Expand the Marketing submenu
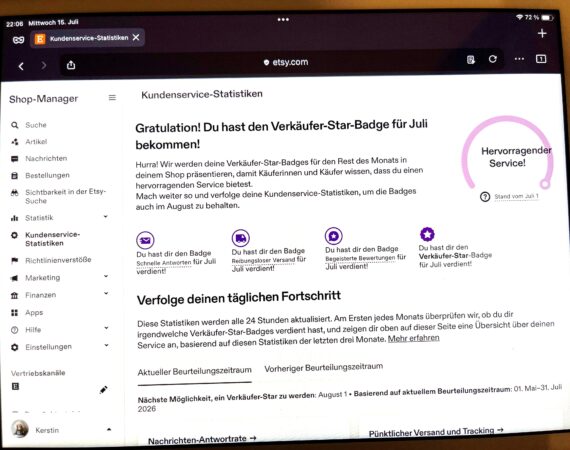The image size is (570, 450). [106, 276]
